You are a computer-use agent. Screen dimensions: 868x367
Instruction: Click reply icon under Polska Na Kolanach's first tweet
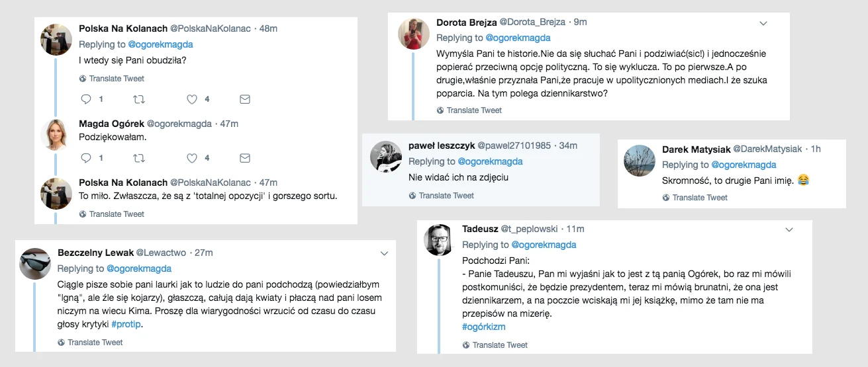click(x=85, y=99)
